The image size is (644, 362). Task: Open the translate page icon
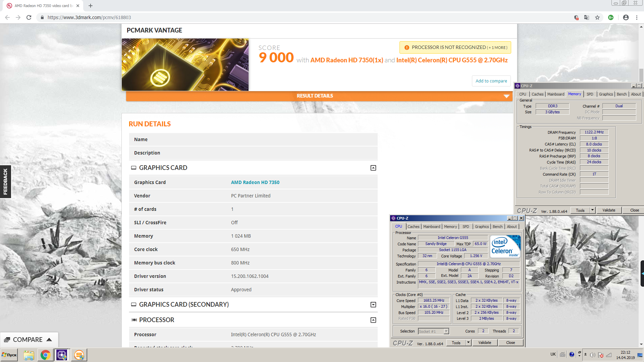[587, 17]
